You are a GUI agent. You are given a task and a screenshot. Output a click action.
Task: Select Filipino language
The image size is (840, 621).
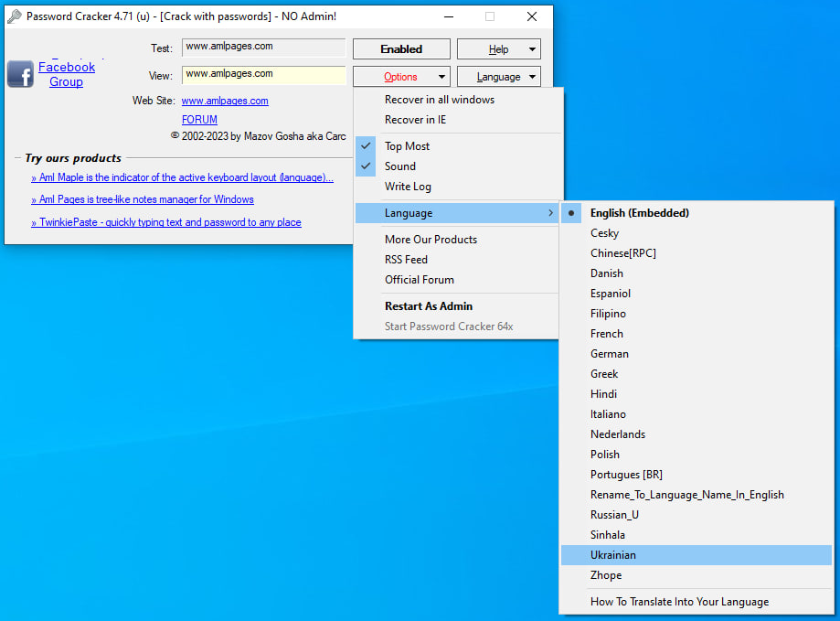696,314
